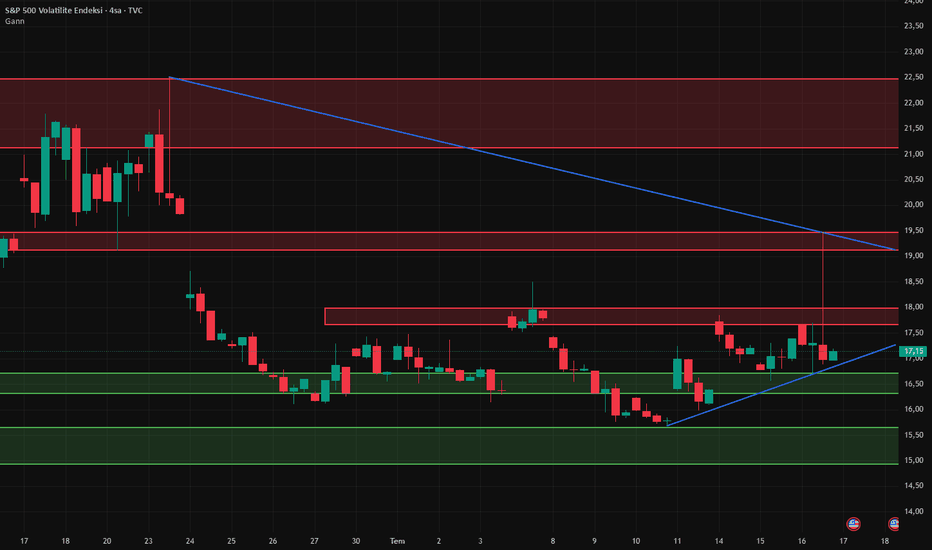The height and width of the screenshot is (550, 932).
Task: Select the green zone between 15,00 and 15,50
Action: coord(449,445)
